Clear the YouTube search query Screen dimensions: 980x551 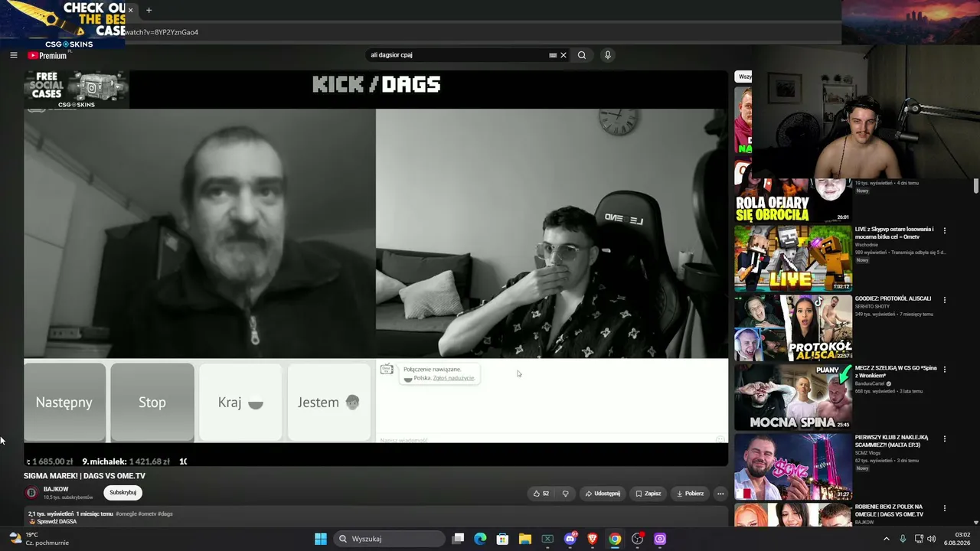[563, 55]
